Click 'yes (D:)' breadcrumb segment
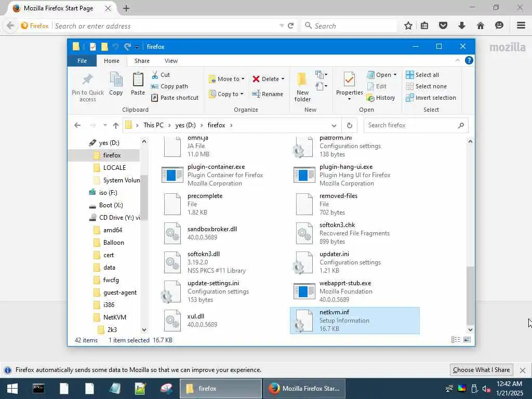Viewport: 532px width, 399px height. 185,125
